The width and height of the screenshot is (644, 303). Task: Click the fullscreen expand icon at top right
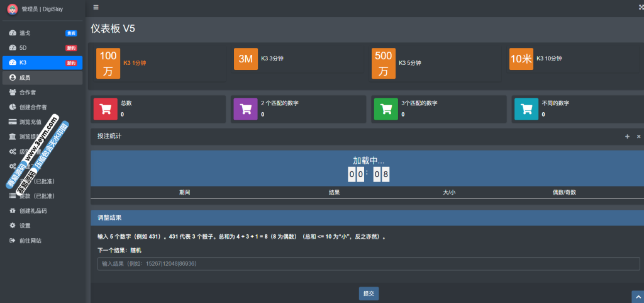(640, 8)
